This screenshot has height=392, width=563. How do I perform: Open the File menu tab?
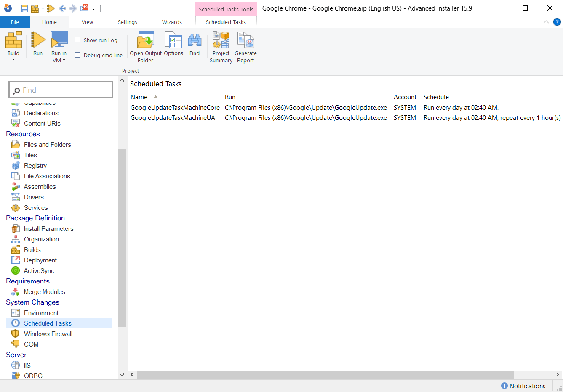click(15, 22)
